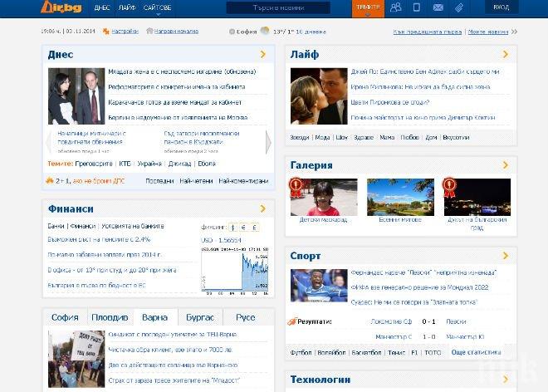Open Банки link in Финанси

coord(56,226)
